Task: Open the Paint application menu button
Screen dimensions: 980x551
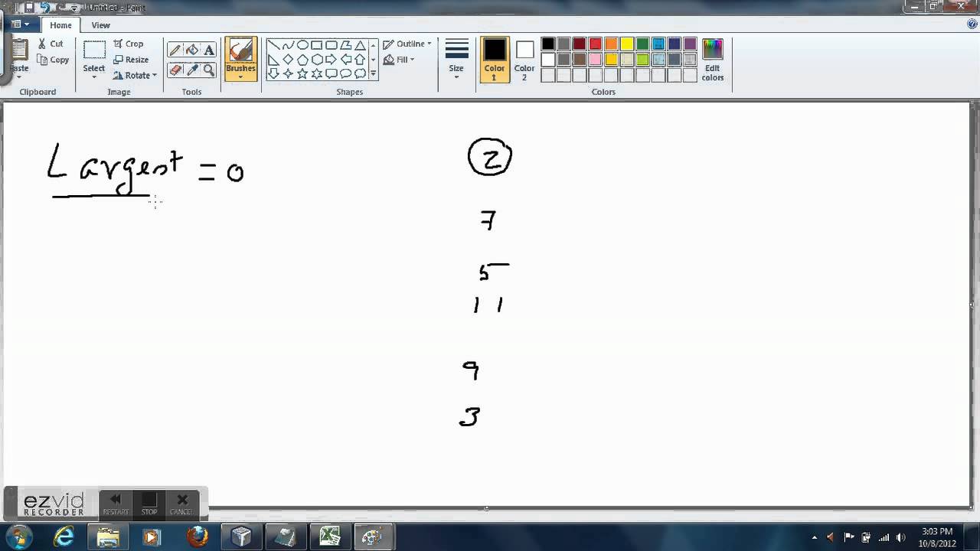Action: [x=19, y=24]
